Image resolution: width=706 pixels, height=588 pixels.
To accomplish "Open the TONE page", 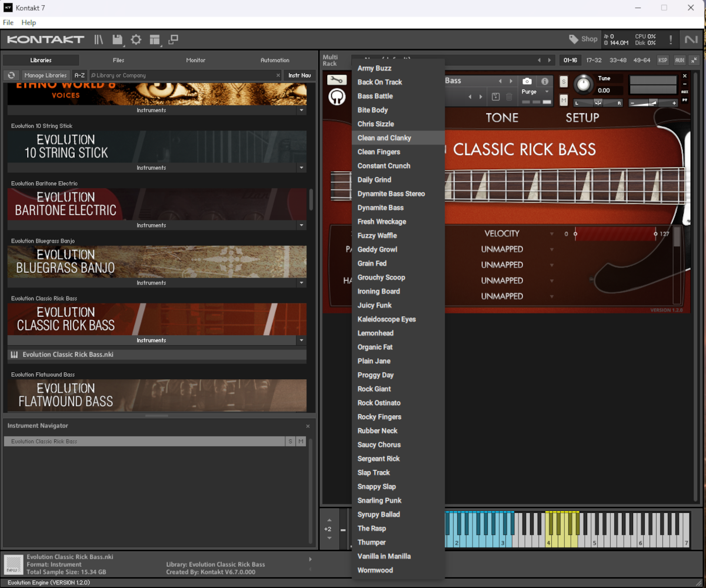I will [502, 118].
